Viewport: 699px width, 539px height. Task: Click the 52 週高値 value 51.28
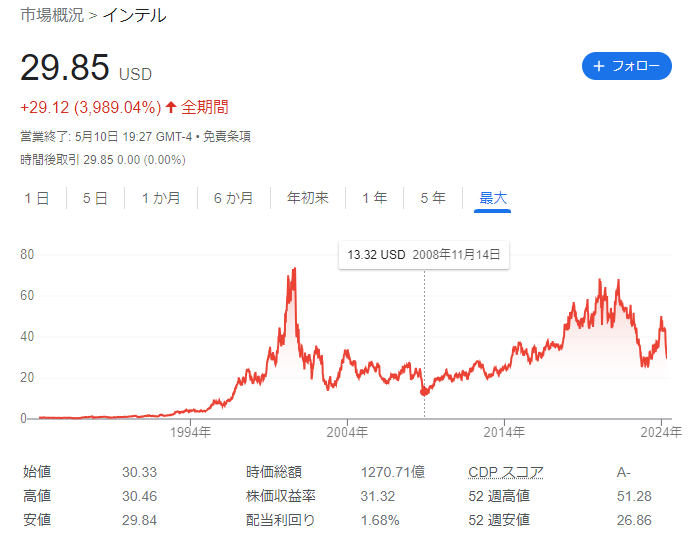[x=634, y=496]
